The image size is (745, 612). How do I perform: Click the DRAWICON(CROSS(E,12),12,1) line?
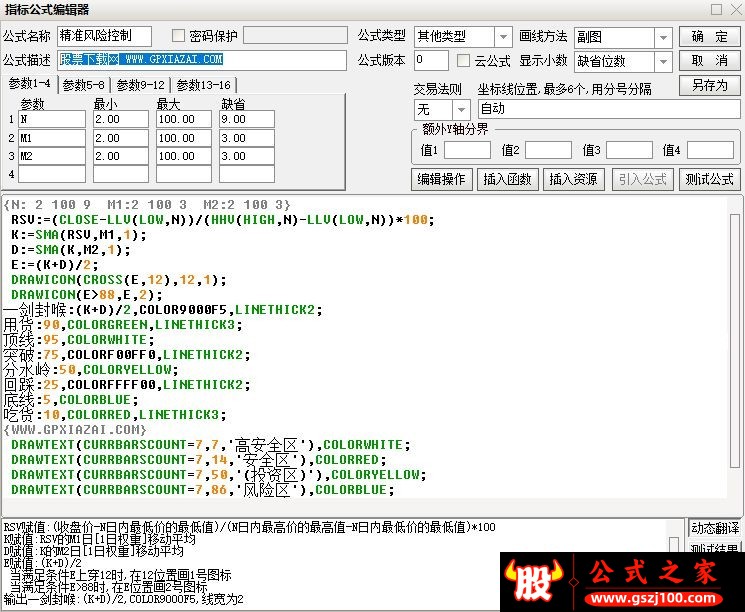(119, 280)
